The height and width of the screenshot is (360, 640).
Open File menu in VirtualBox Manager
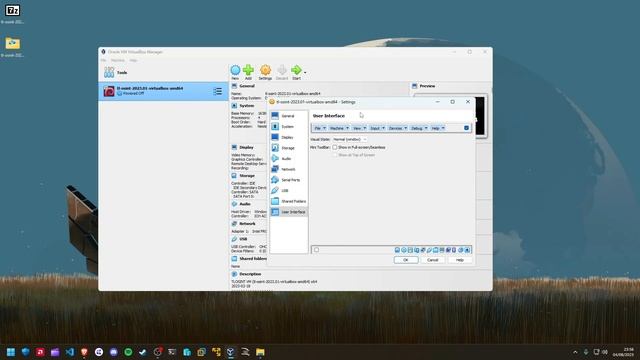(104, 60)
